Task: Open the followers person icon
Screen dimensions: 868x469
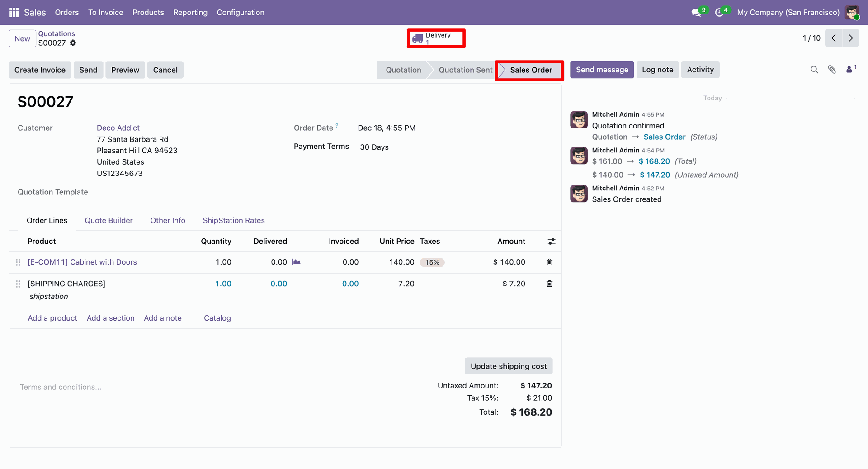Action: click(x=850, y=70)
